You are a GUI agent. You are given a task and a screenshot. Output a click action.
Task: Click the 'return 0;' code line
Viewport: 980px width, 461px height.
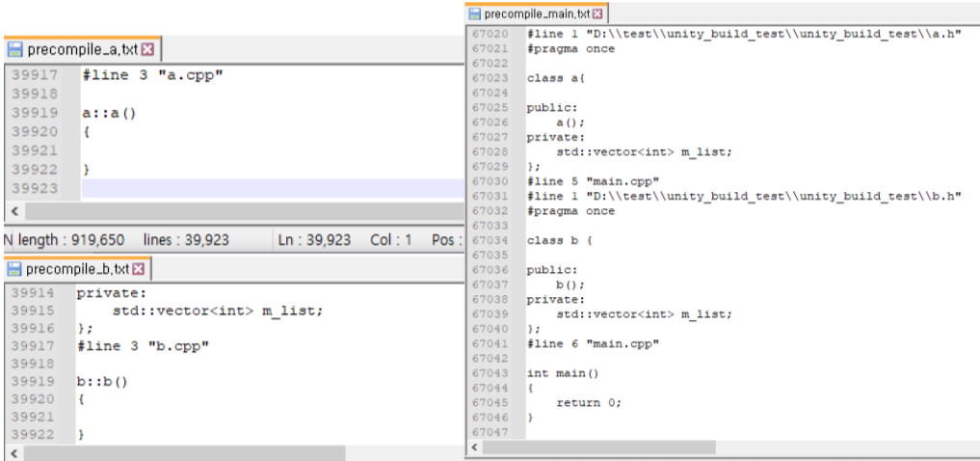point(590,403)
